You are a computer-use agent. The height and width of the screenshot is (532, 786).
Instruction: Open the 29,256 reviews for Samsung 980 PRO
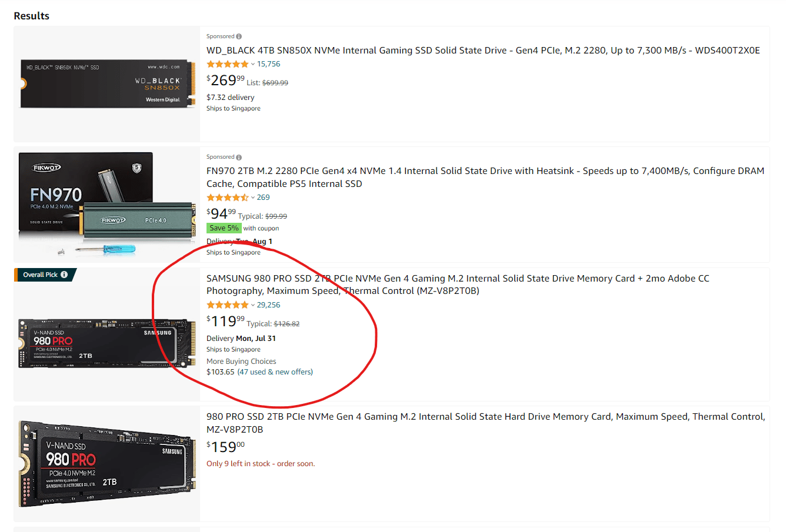click(x=268, y=305)
